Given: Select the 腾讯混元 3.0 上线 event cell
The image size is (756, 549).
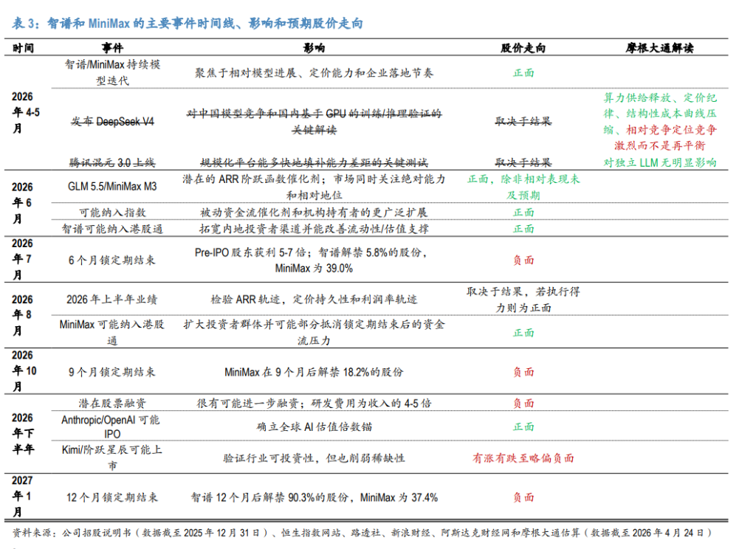Looking at the screenshot, I should (x=112, y=162).
